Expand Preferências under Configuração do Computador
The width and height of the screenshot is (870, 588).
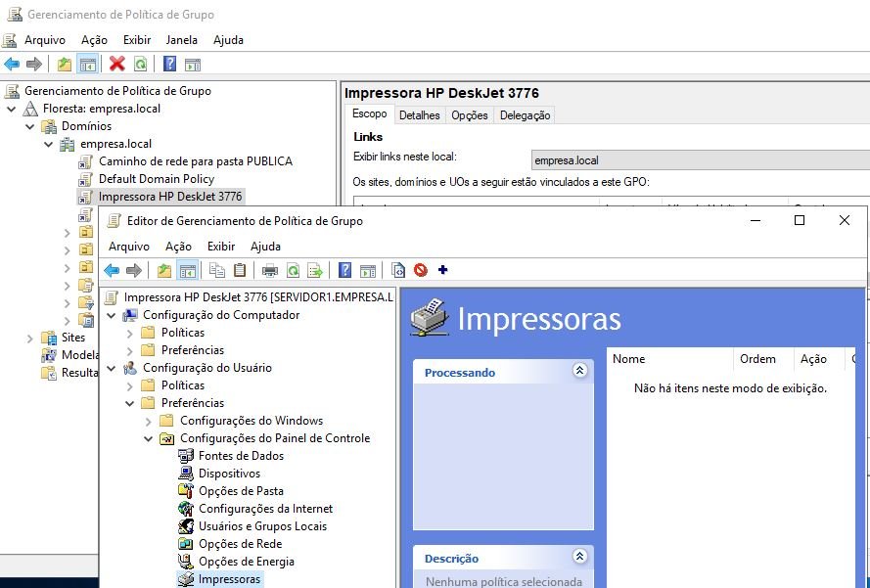pyautogui.click(x=130, y=350)
